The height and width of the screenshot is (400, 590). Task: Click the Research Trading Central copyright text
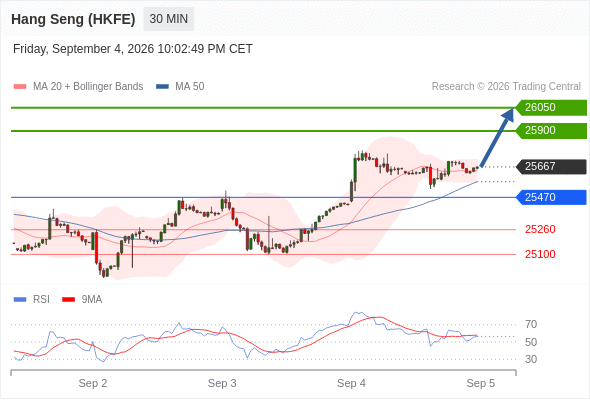[506, 87]
